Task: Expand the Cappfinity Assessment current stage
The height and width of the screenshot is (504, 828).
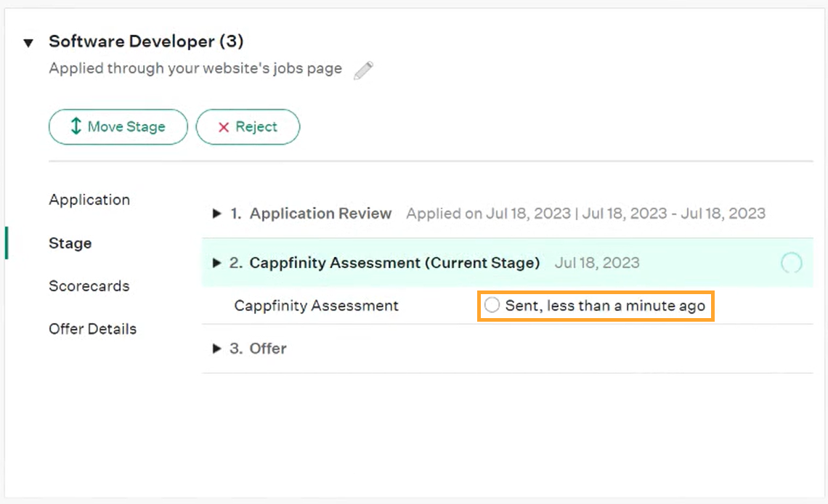Action: 216,263
